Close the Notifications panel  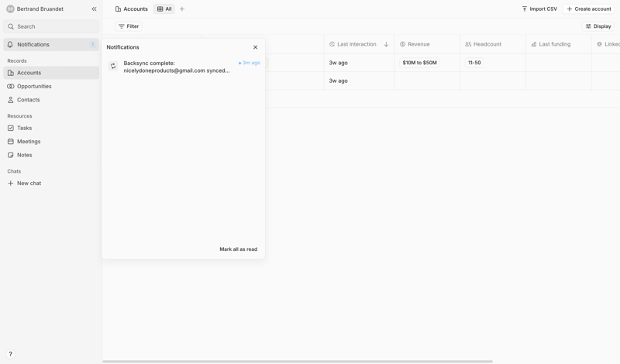[x=255, y=47]
